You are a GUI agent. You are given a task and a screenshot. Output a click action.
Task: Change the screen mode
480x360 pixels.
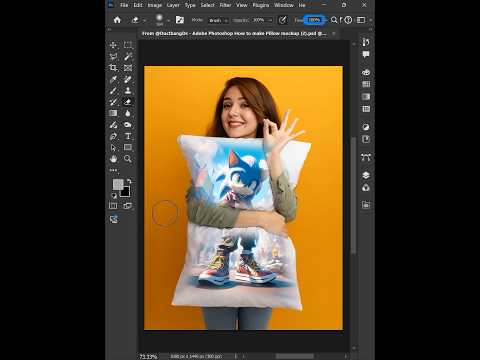coord(128,206)
